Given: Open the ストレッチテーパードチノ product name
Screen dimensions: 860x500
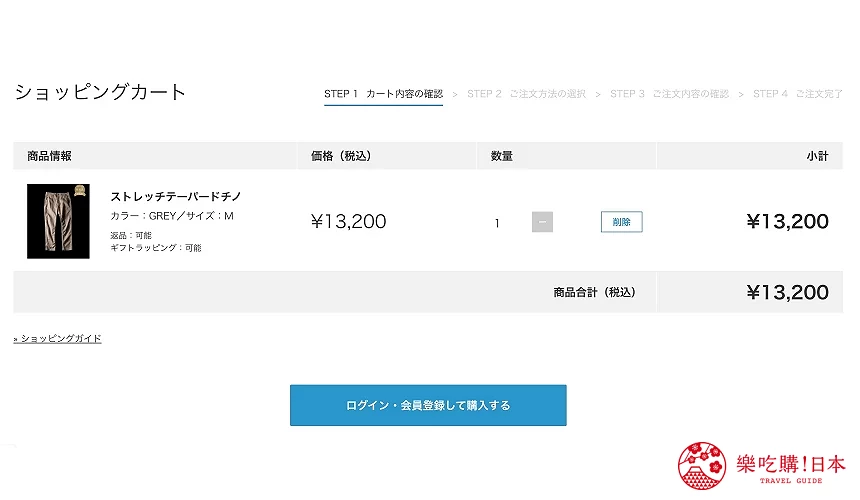Looking at the screenshot, I should click(x=175, y=196).
